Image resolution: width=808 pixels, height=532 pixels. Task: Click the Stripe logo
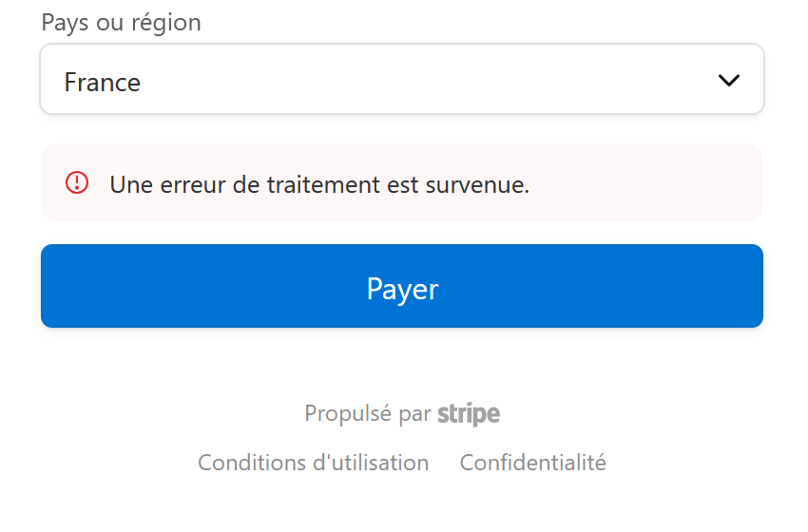pyautogui.click(x=469, y=414)
